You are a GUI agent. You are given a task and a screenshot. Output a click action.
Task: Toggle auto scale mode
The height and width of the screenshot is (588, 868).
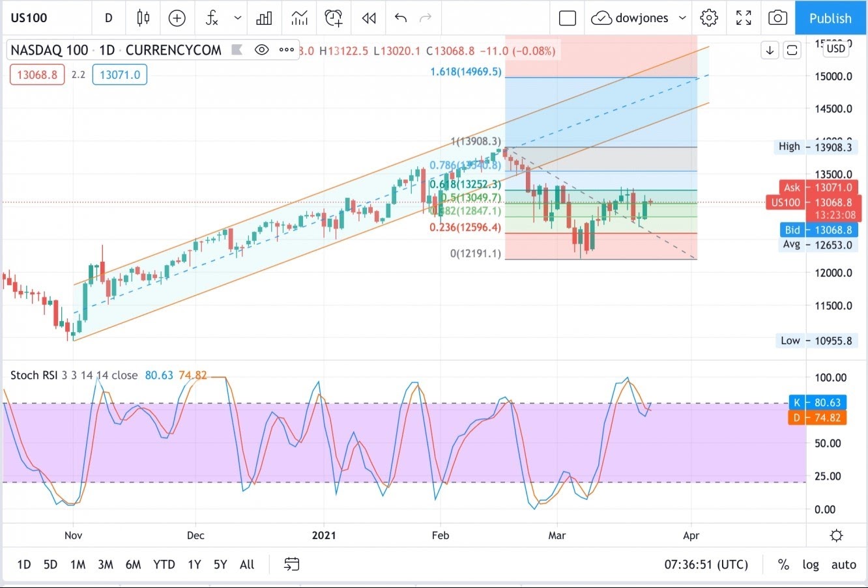[x=844, y=565]
